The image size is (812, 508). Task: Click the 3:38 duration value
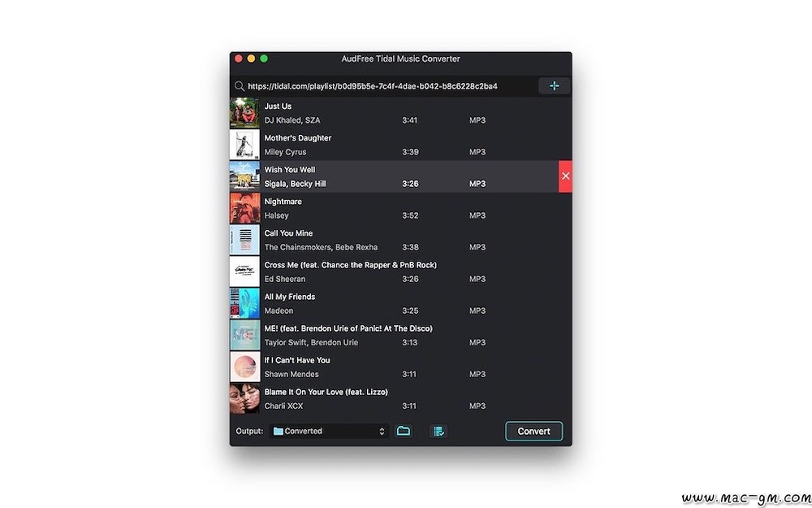tap(410, 247)
